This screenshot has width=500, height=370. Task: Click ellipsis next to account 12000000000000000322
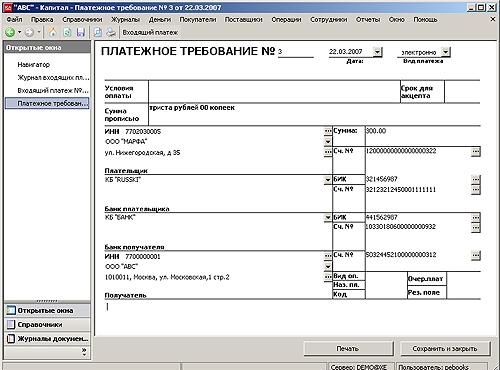(476, 152)
